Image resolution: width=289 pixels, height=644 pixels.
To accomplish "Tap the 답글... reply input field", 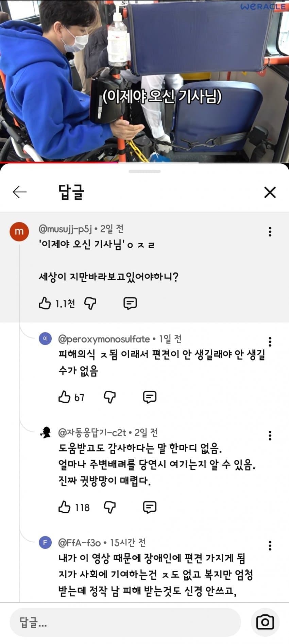I will tap(125, 622).
